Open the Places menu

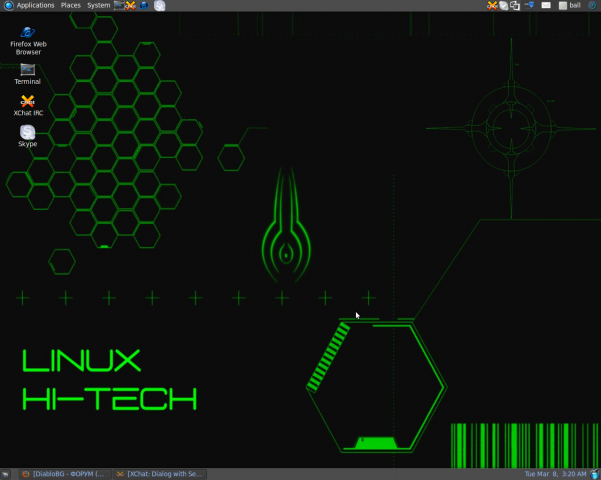click(71, 5)
